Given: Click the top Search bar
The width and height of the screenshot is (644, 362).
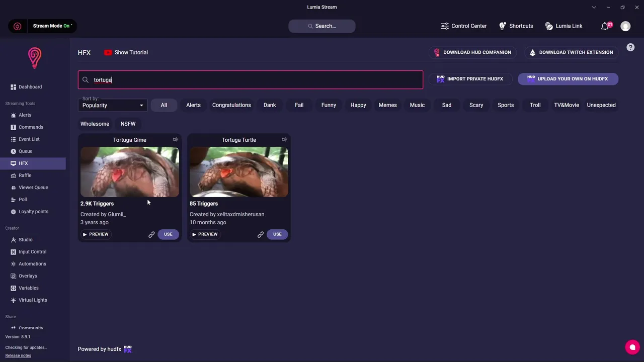Looking at the screenshot, I should pos(322,26).
